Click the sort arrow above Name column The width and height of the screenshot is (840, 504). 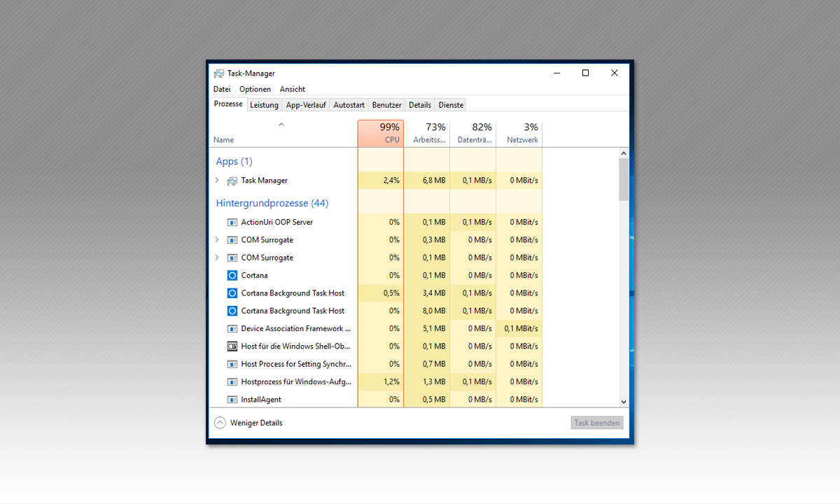pos(281,125)
